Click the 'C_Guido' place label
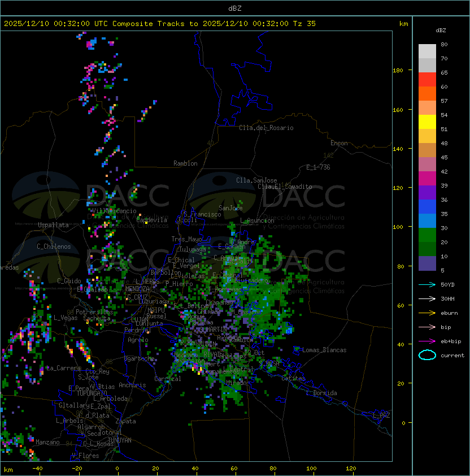 tap(69, 281)
